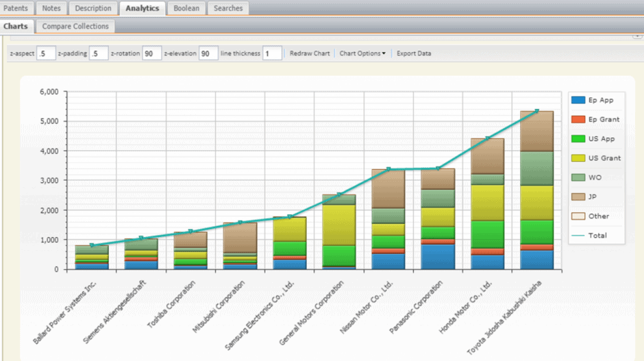Image resolution: width=644 pixels, height=361 pixels.
Task: Click the Panasonic bar's Ep App segment
Action: (438, 257)
